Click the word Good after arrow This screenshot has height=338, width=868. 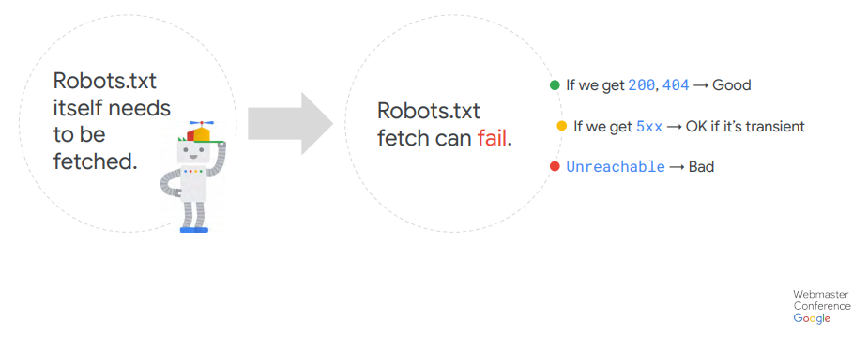coord(731,85)
